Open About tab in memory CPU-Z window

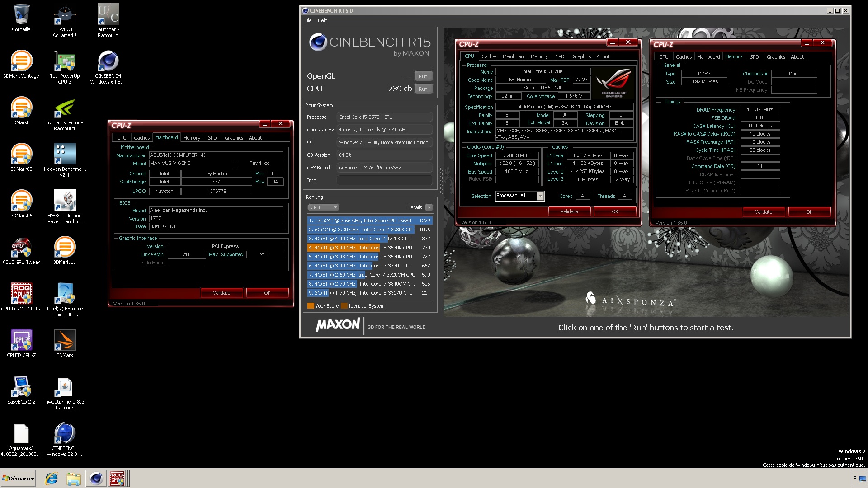pos(797,57)
